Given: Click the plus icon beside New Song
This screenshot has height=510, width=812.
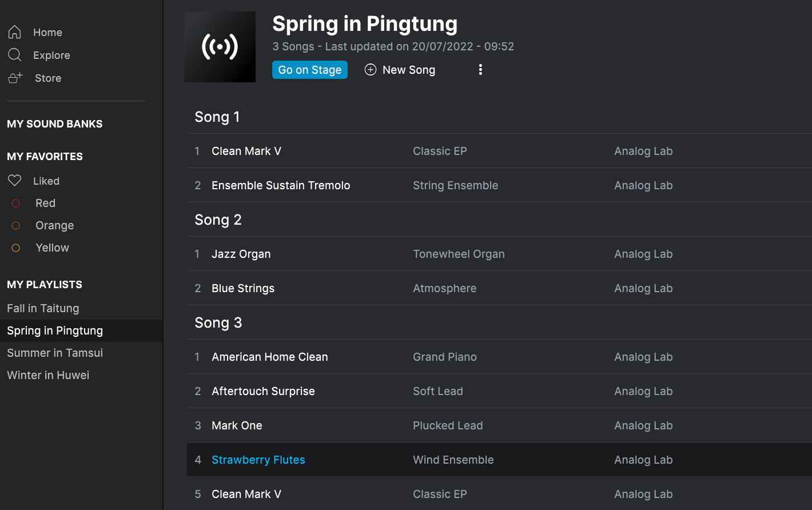Looking at the screenshot, I should 371,70.
